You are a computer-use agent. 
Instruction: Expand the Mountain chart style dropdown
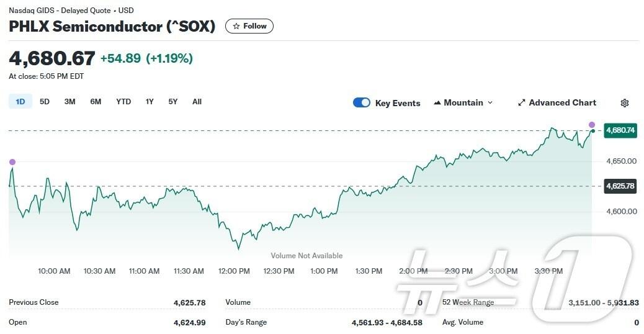(x=490, y=103)
